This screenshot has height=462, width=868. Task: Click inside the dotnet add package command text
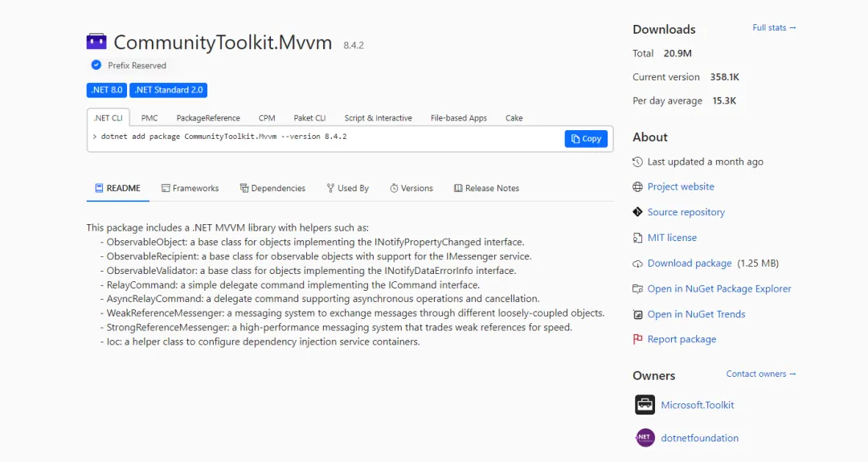[x=223, y=137]
